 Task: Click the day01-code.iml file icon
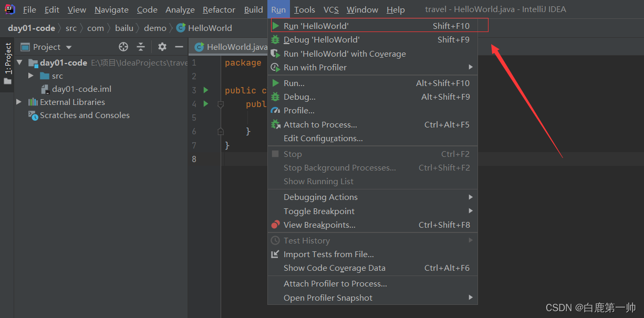tap(45, 89)
